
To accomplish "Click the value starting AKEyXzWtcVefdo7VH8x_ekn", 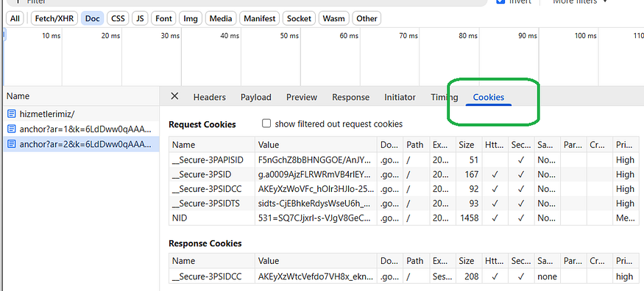I will [316, 276].
